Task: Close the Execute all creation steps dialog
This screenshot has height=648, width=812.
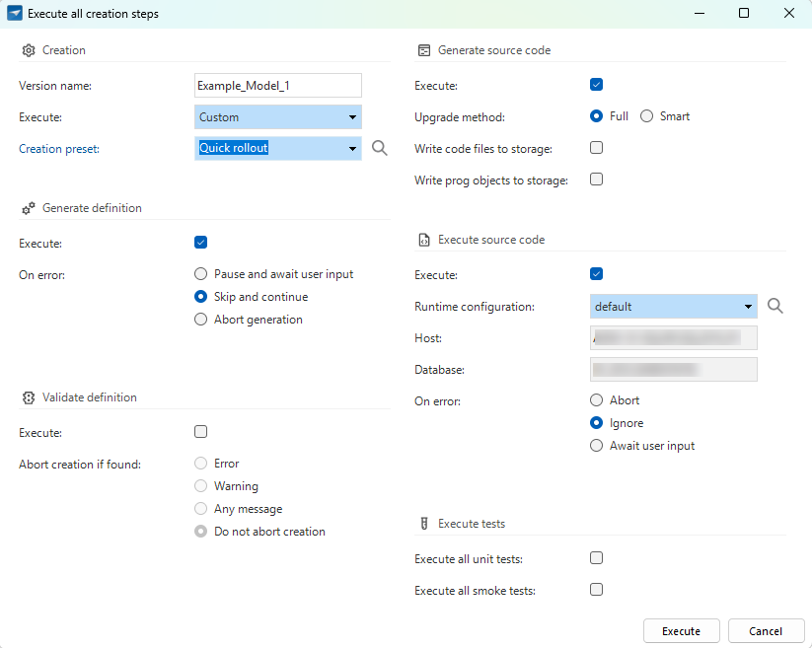Action: tap(788, 13)
